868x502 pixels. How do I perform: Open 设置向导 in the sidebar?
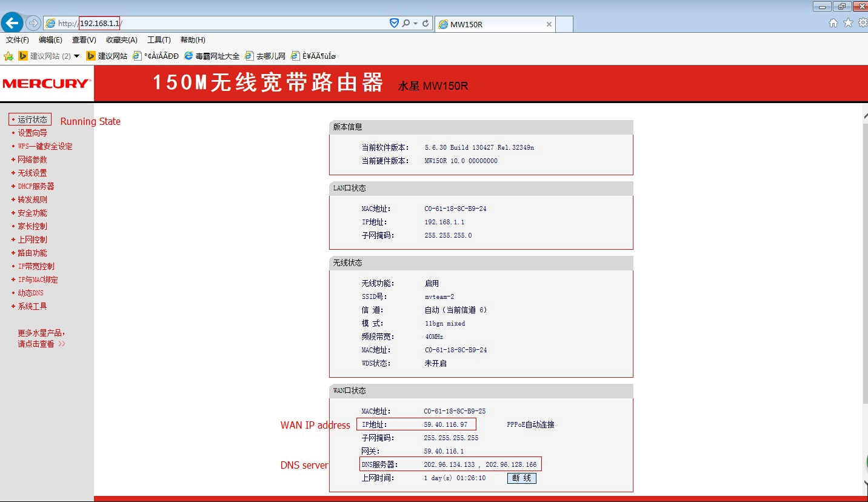32,133
